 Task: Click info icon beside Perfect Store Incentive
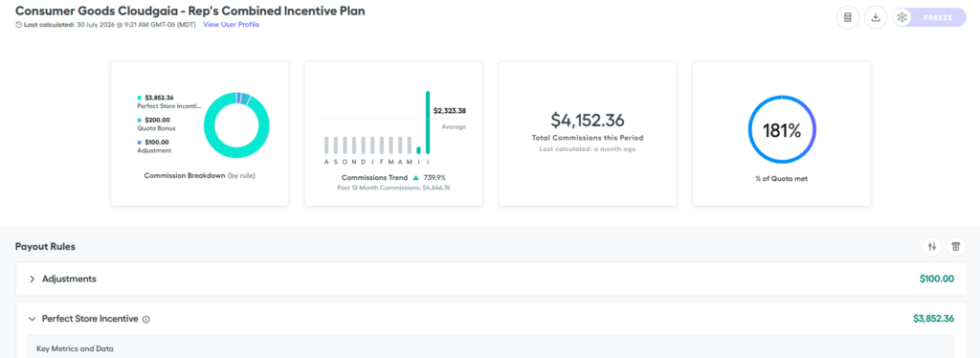point(146,320)
